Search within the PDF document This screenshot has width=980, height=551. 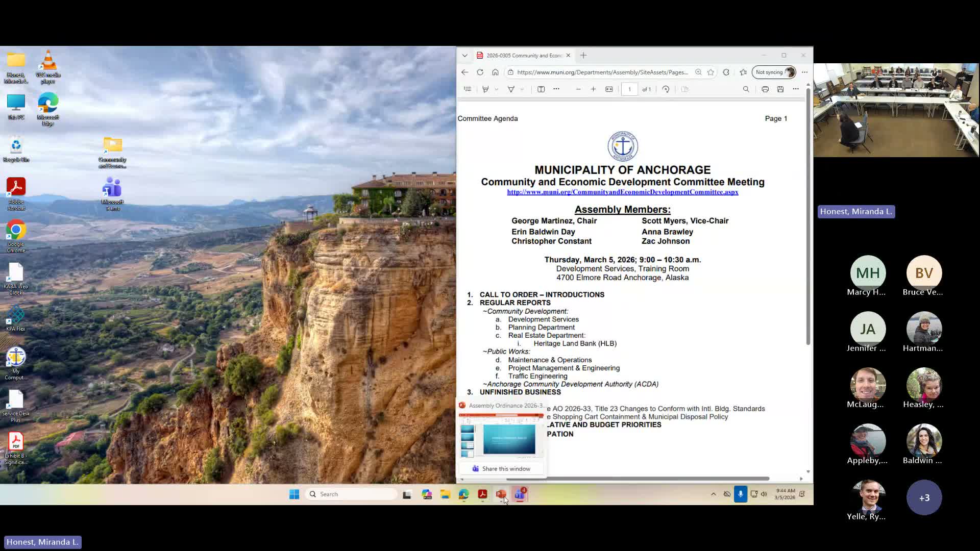746,89
